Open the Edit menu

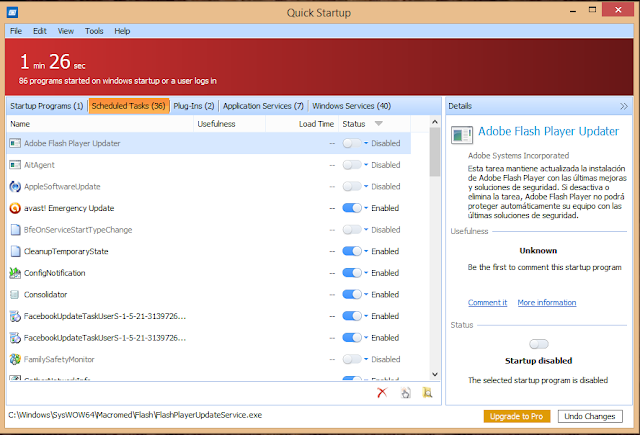click(40, 31)
